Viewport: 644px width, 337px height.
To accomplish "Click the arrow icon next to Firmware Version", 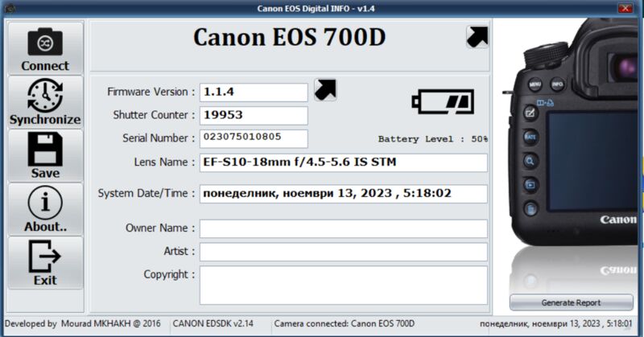I will 325,90.
